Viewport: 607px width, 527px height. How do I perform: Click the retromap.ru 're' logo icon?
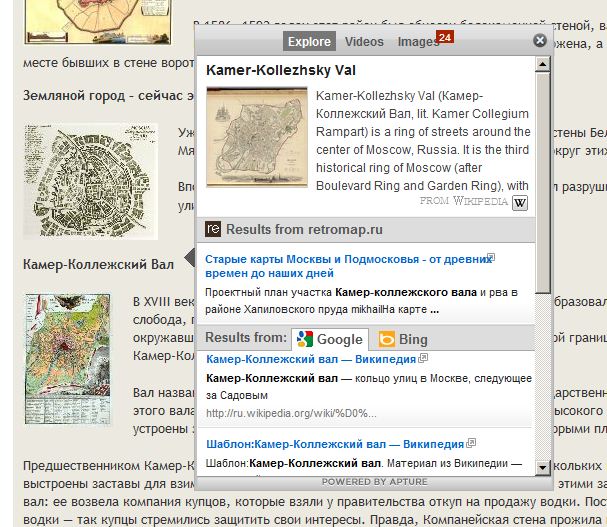point(213,229)
